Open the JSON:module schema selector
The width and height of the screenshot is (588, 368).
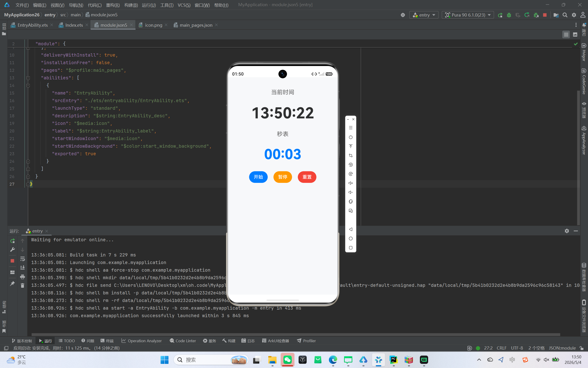pos(562,348)
